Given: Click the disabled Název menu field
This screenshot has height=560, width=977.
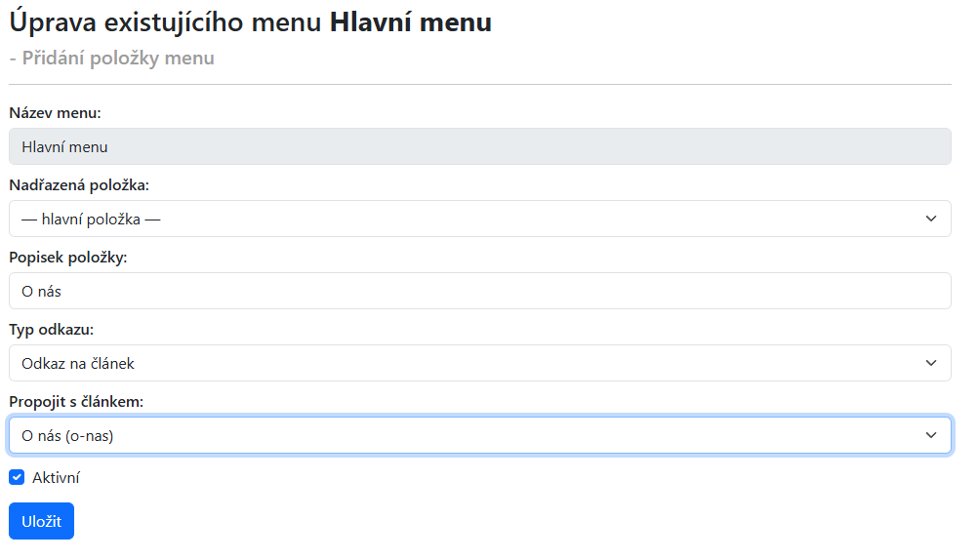Looking at the screenshot, I should [479, 147].
